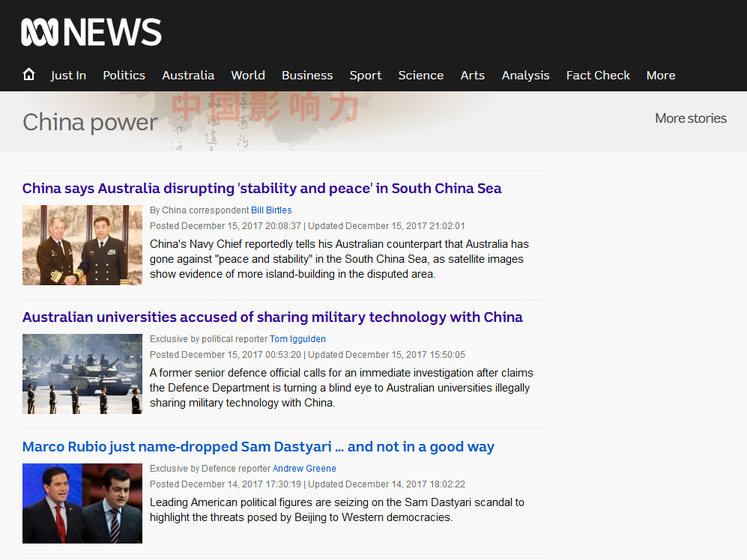Image resolution: width=747 pixels, height=560 pixels.
Task: Expand the More menu in the navigation
Action: click(x=661, y=75)
